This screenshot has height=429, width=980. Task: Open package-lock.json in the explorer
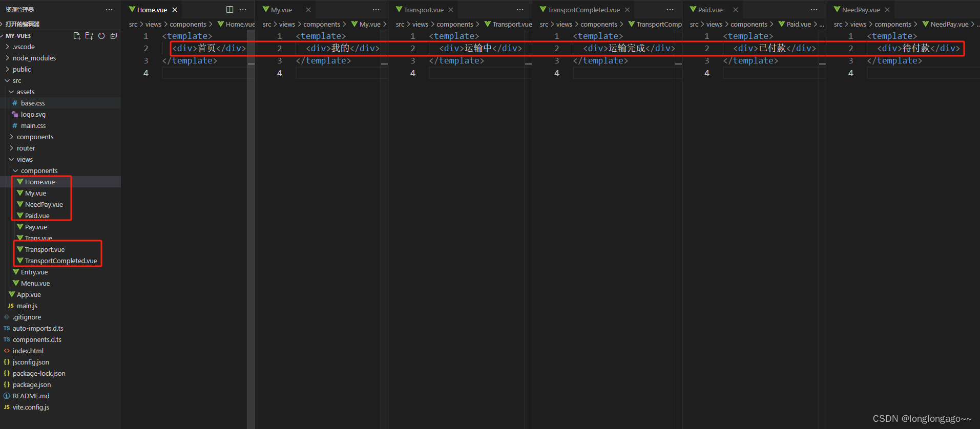[60, 373]
